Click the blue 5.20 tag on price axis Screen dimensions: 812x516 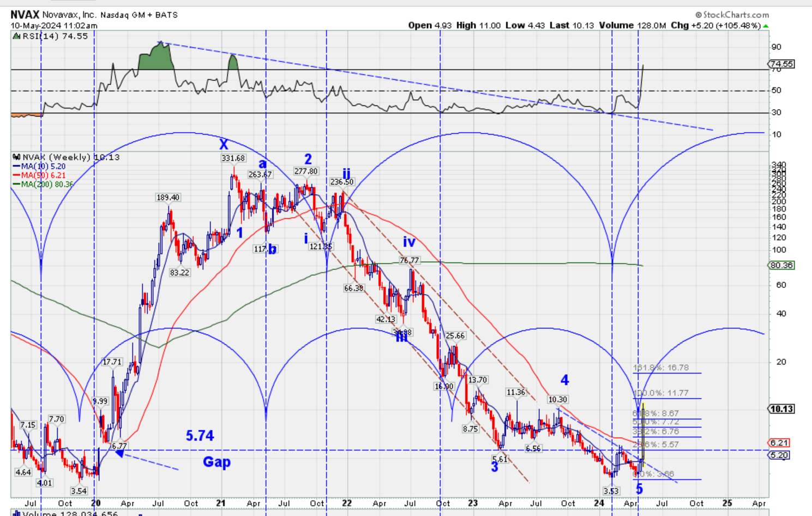click(x=780, y=455)
